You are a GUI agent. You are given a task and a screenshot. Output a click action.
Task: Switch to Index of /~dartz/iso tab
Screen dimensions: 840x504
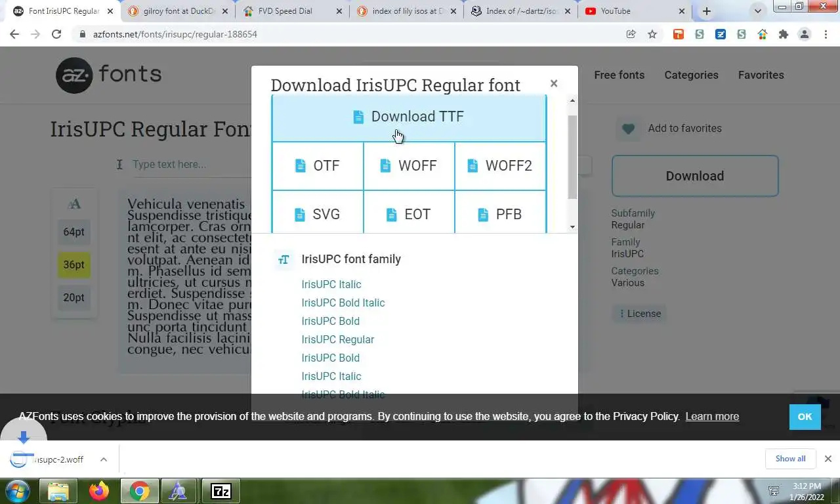(x=520, y=11)
